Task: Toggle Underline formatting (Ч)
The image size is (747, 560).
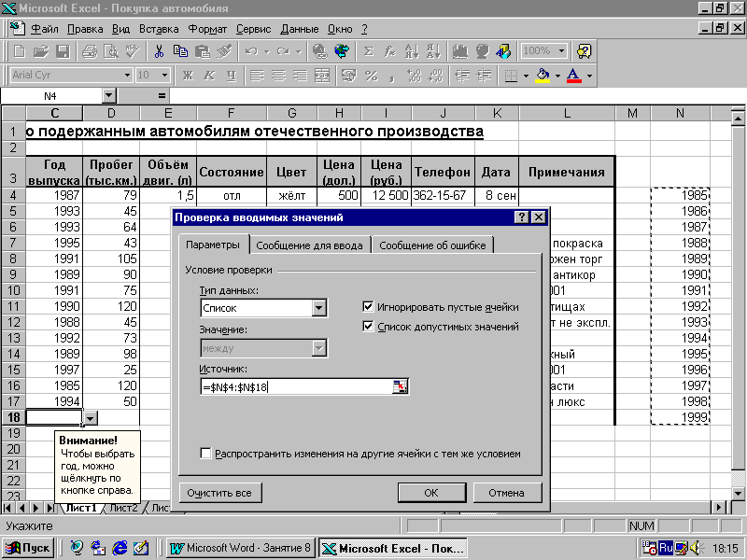Action: [x=231, y=76]
